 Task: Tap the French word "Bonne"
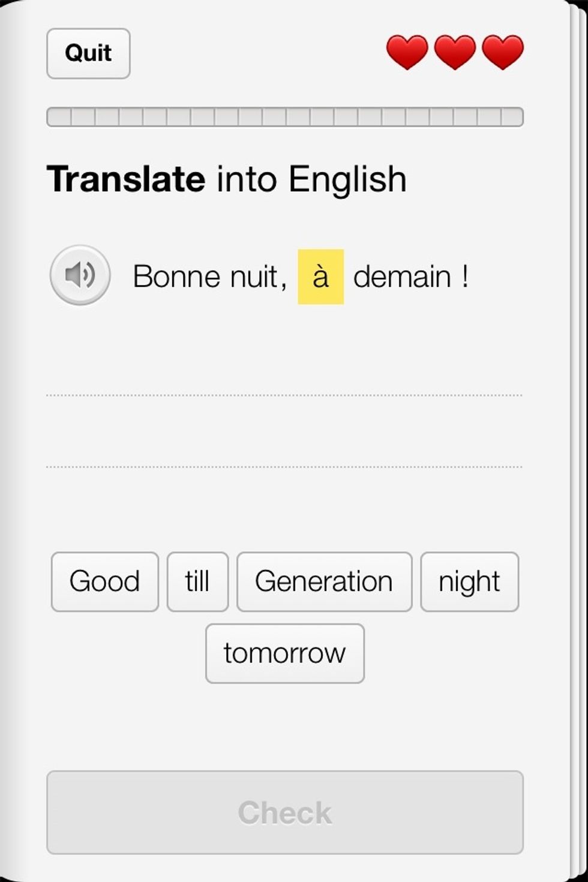(170, 277)
